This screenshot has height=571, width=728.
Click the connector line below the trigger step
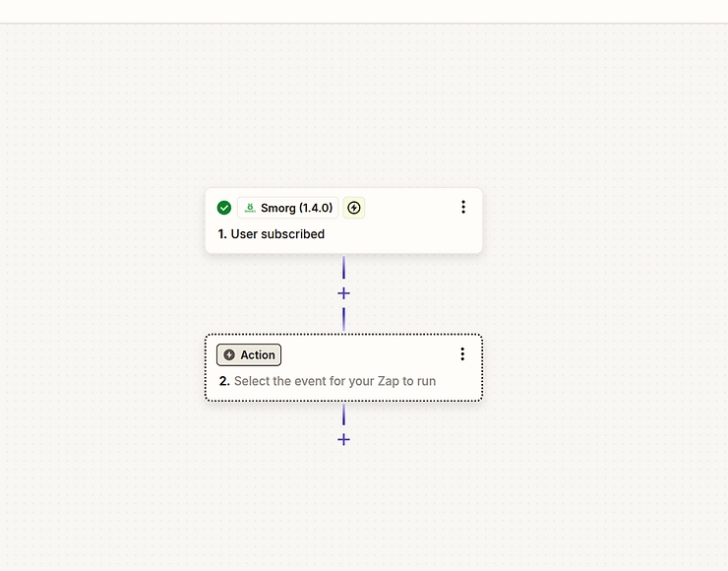click(343, 268)
